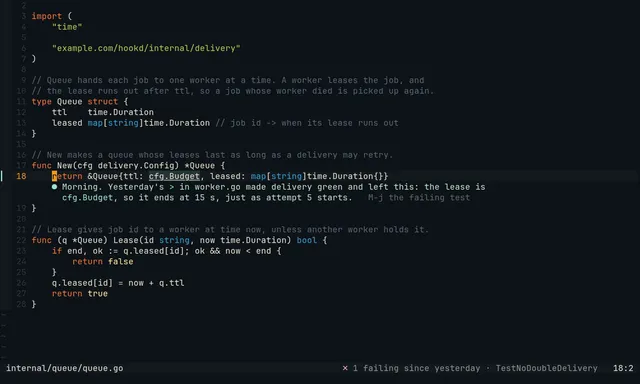Image resolution: width=640 pixels, height=384 pixels.
Task: Click the 'bool' return type on line 22
Action: pyautogui.click(x=307, y=240)
